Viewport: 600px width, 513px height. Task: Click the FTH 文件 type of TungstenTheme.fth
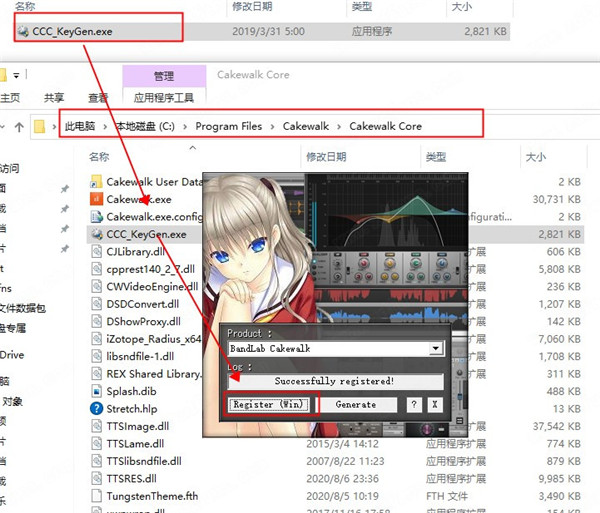pos(447,496)
